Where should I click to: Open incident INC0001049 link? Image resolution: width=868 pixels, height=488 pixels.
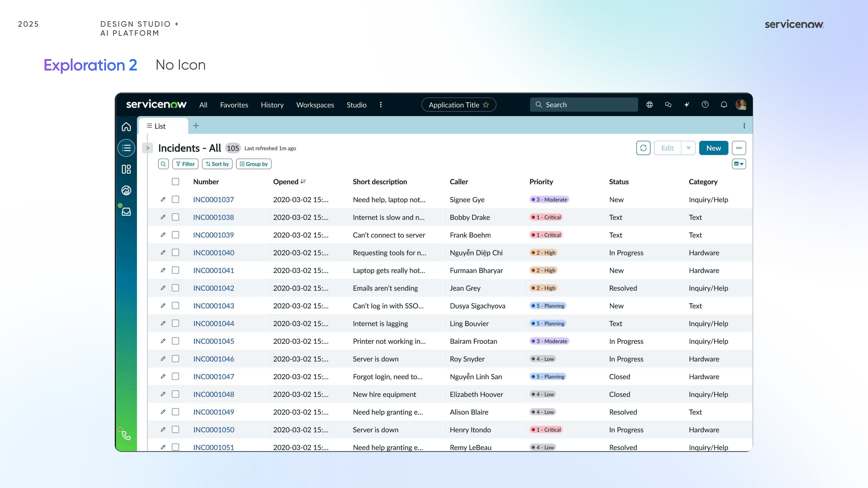pyautogui.click(x=214, y=412)
